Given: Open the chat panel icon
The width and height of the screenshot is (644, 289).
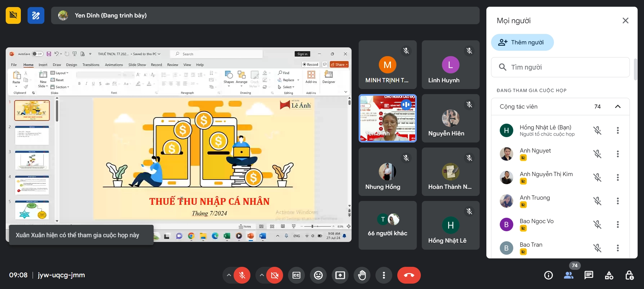Looking at the screenshot, I should [x=589, y=275].
